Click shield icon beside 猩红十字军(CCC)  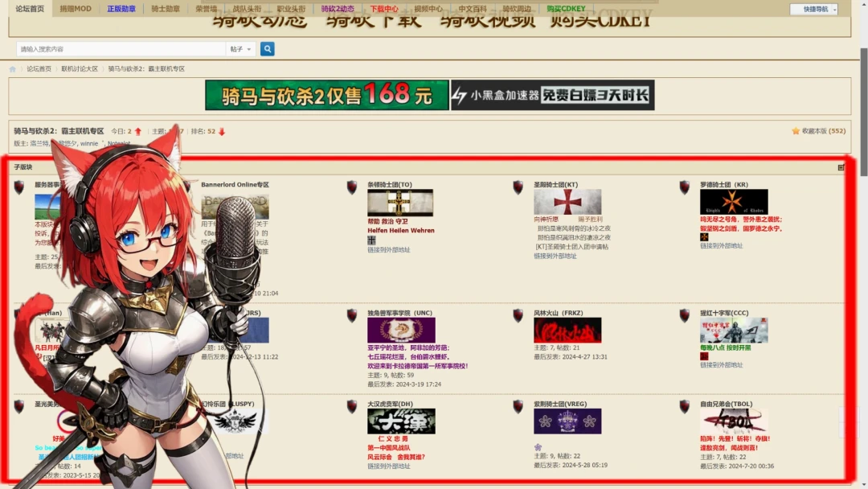685,315
